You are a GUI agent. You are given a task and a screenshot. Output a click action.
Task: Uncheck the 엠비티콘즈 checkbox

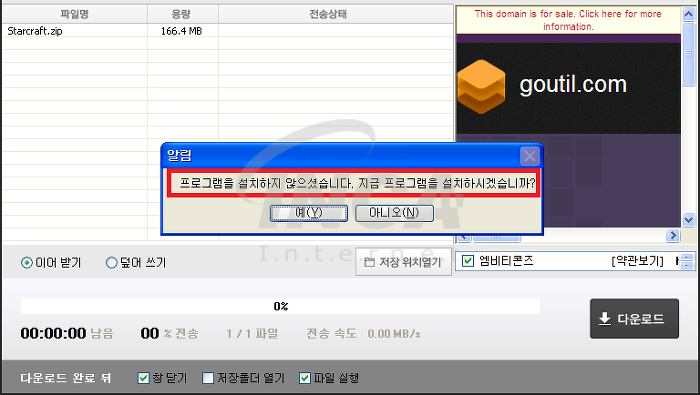468,261
